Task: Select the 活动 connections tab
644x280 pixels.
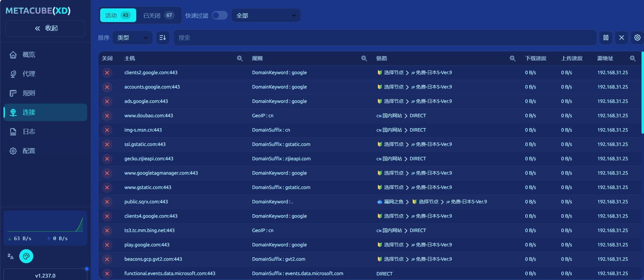Action: pyautogui.click(x=118, y=15)
